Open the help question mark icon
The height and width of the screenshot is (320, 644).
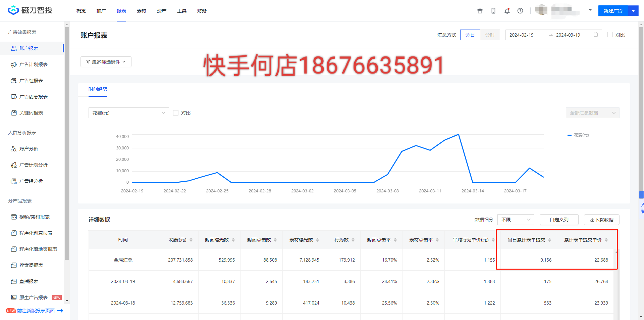click(520, 11)
